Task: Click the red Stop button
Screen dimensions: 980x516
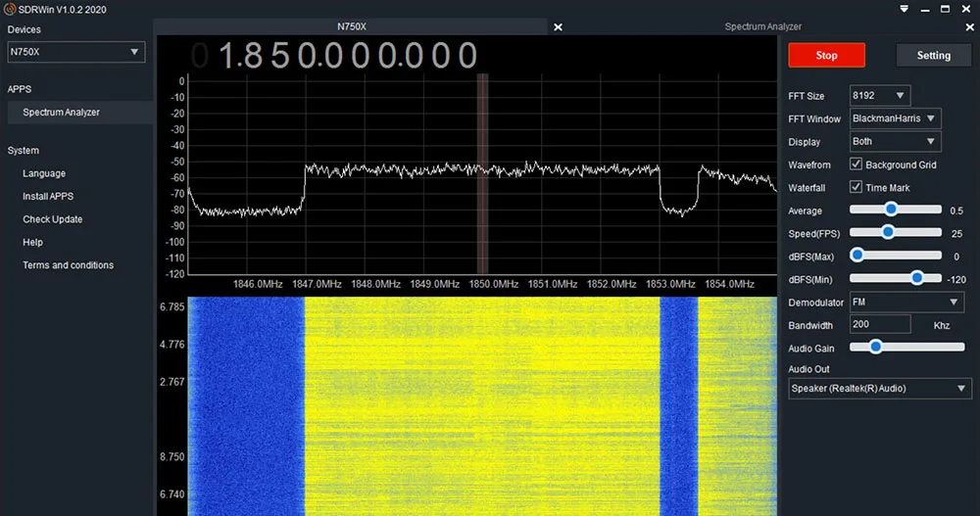Action: (x=826, y=56)
